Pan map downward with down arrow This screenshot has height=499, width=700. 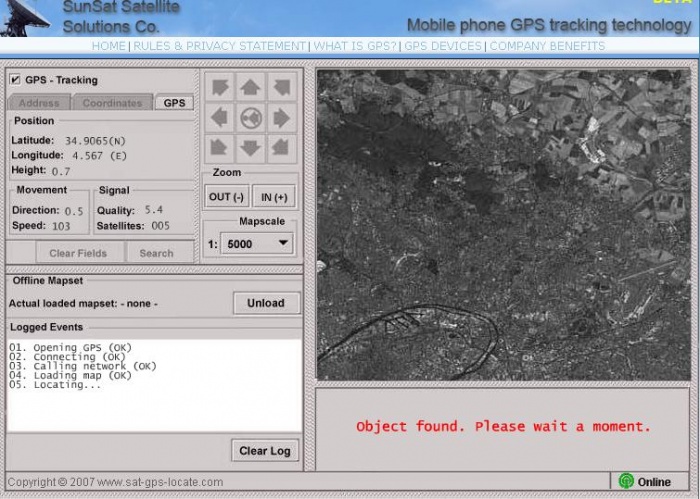[250, 148]
